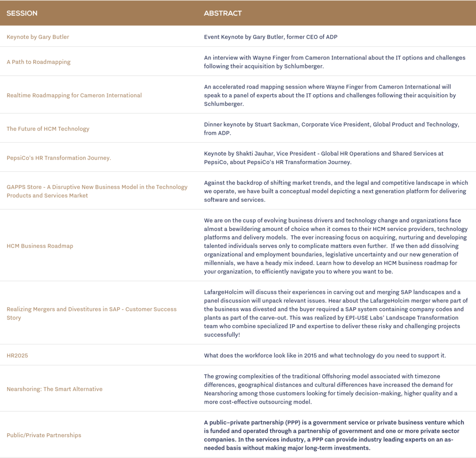476x458 pixels.
Task: Select the abstract mentioning Schlumberger acquisition interview
Action: [x=333, y=61]
